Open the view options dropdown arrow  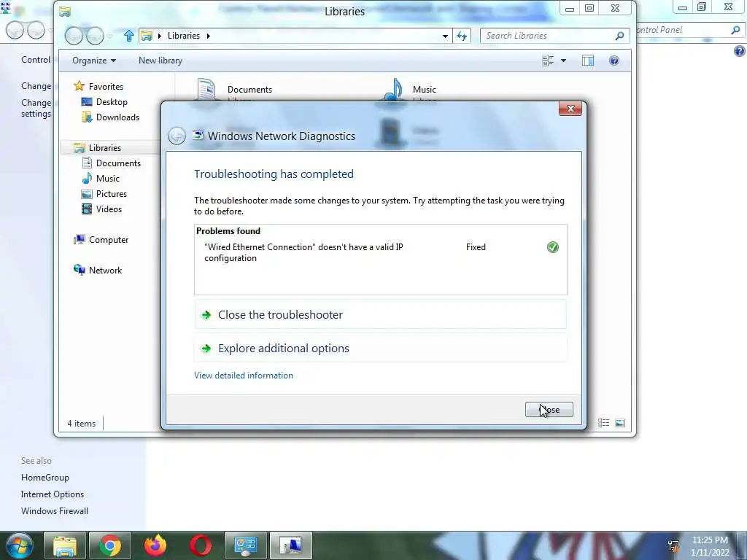[x=564, y=61]
